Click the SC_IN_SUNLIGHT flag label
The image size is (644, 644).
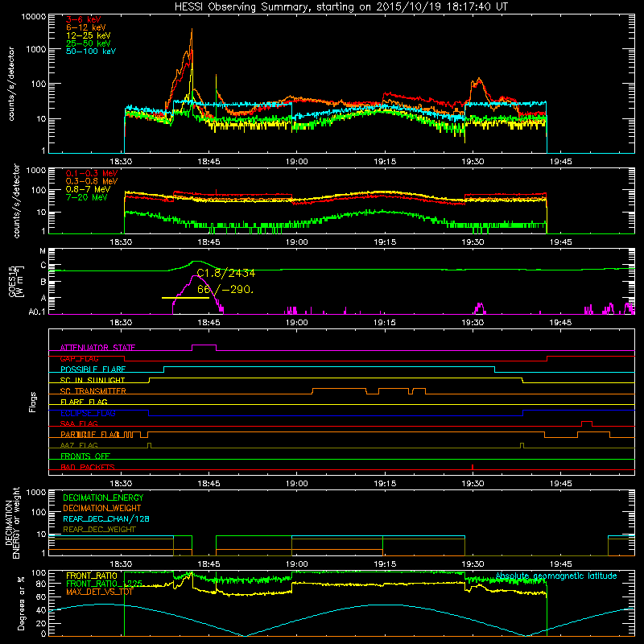[93, 380]
